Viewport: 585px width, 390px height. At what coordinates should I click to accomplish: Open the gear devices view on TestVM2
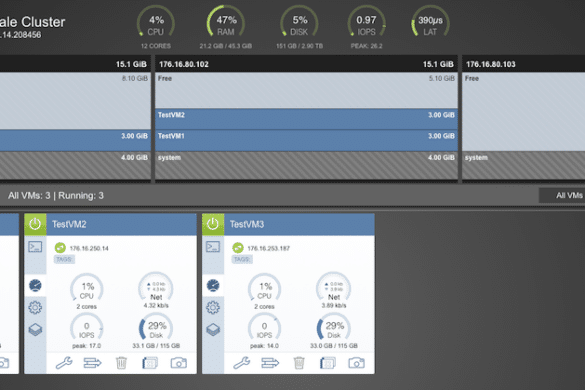tap(35, 308)
